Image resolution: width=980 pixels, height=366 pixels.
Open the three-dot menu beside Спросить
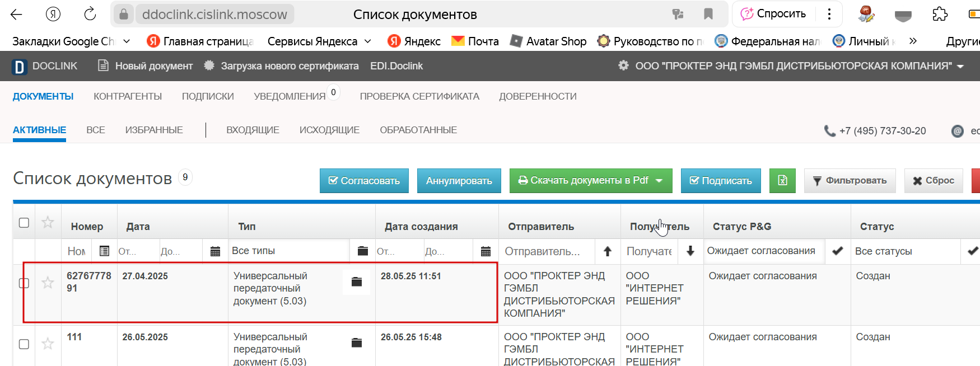(829, 14)
